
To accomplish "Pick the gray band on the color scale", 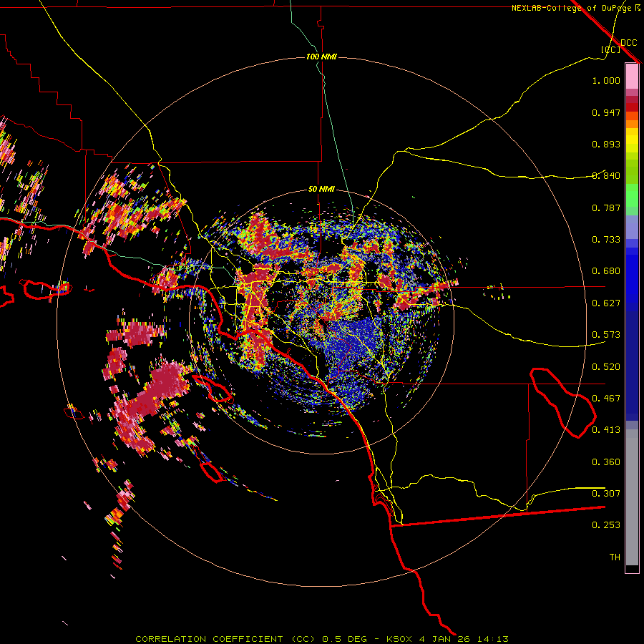I will [632, 497].
